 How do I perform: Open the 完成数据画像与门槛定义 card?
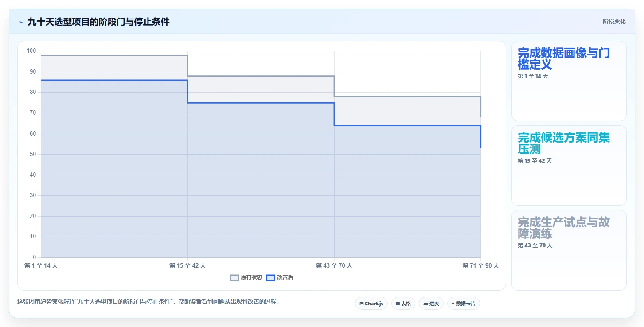pos(569,81)
